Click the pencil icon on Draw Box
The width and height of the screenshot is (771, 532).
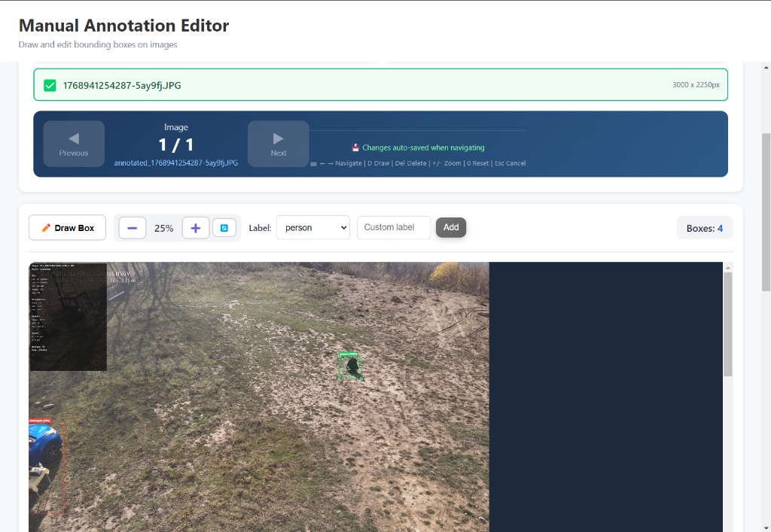46,228
